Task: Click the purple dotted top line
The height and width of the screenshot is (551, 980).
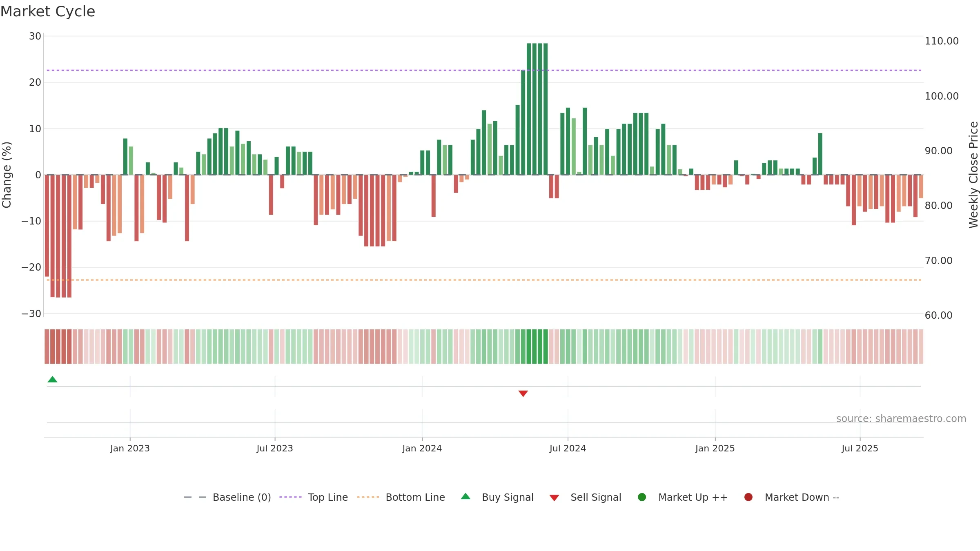Action: click(x=484, y=70)
